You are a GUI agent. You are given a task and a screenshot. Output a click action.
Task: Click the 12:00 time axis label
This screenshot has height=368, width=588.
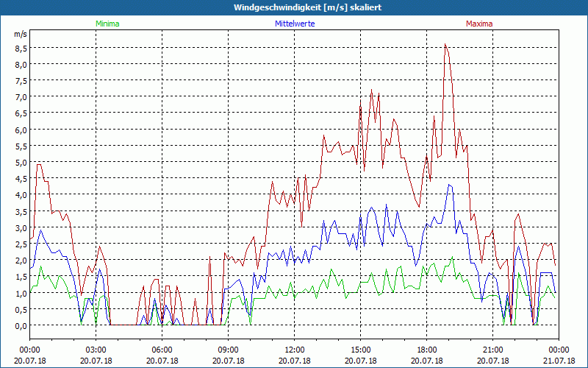[x=295, y=350]
